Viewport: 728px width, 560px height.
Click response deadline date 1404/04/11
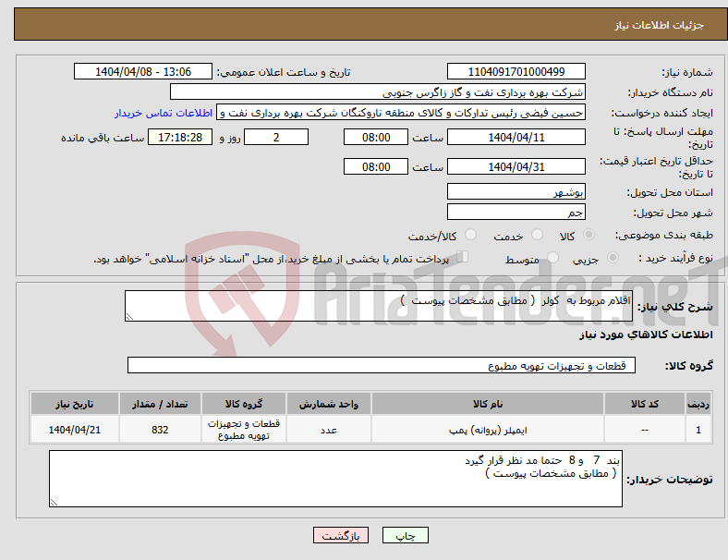pos(516,137)
